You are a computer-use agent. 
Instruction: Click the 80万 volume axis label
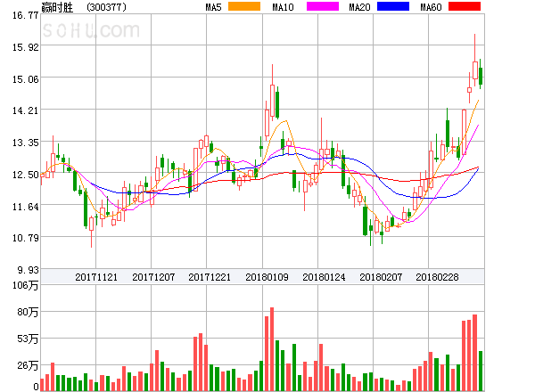[28, 312]
